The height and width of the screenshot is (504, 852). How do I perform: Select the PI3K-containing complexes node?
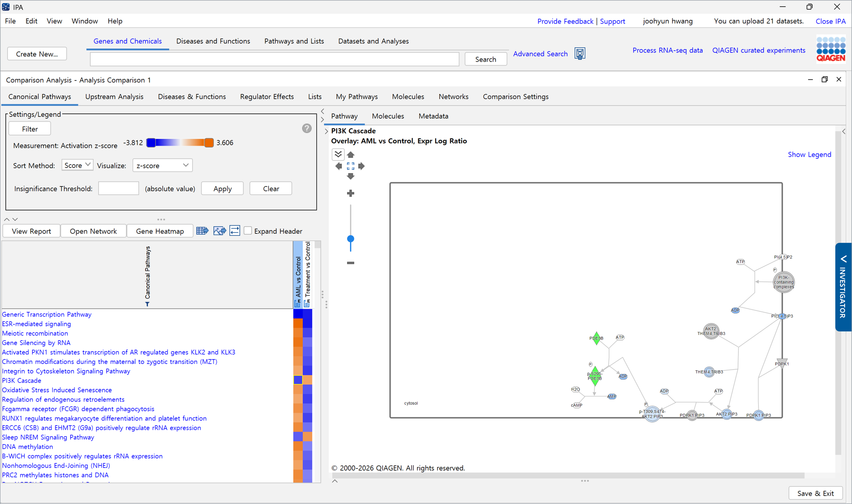pyautogui.click(x=784, y=282)
